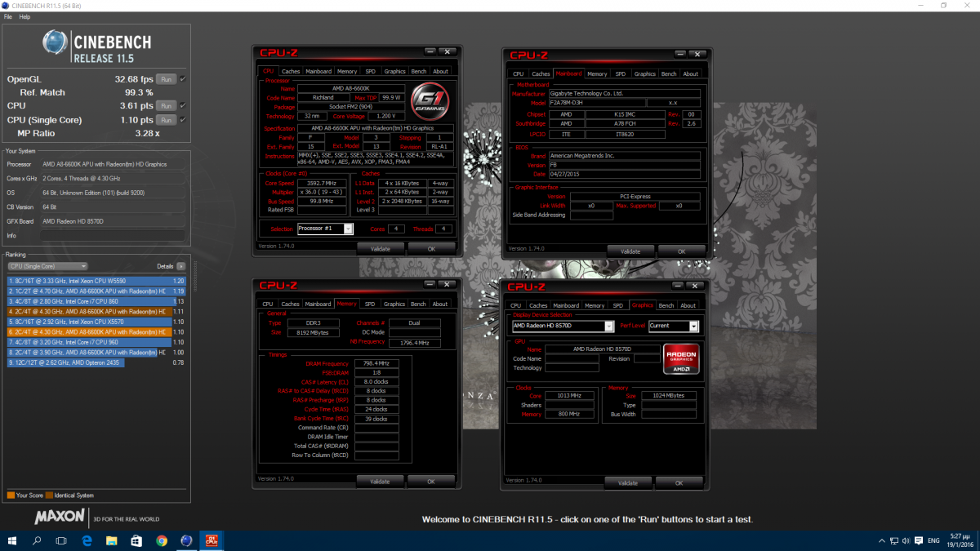Open the network status tray icon
980x551 pixels.
coord(896,540)
